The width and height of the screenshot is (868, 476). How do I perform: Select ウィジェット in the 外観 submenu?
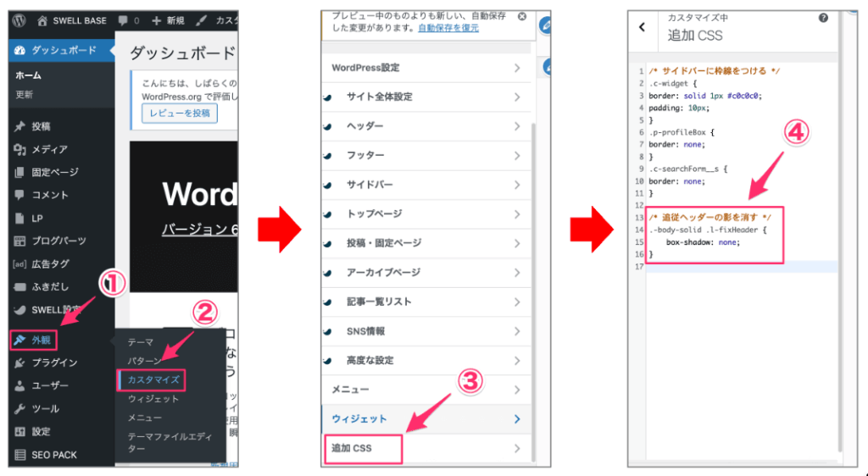coord(153,398)
